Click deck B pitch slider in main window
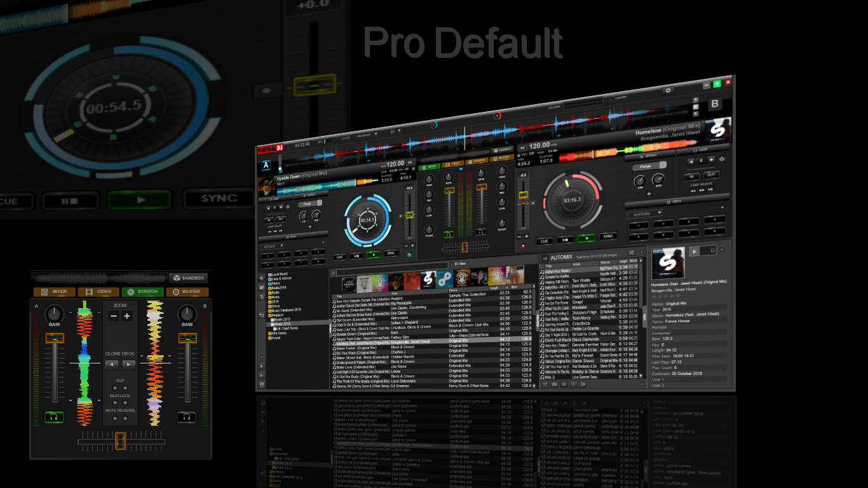This screenshot has height=488, width=868. click(524, 196)
